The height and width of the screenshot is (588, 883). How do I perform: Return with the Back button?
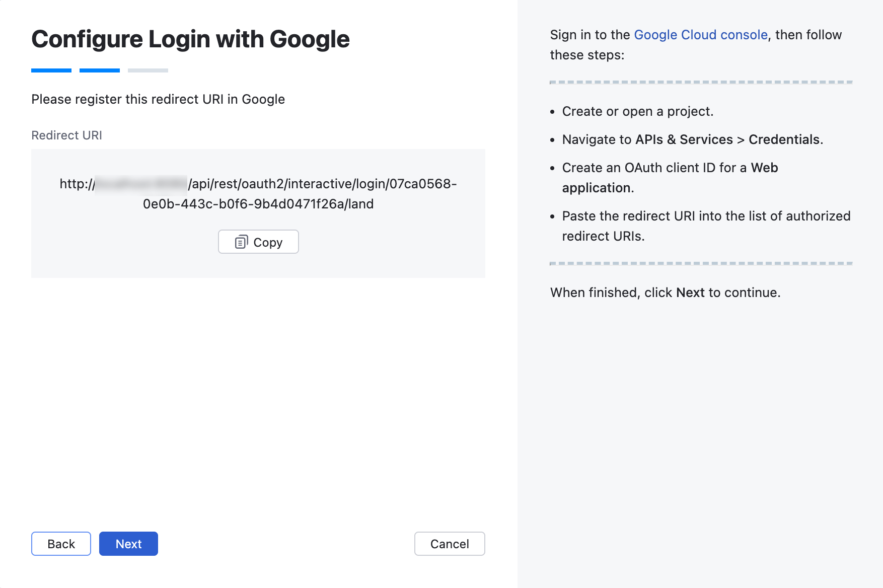click(61, 544)
